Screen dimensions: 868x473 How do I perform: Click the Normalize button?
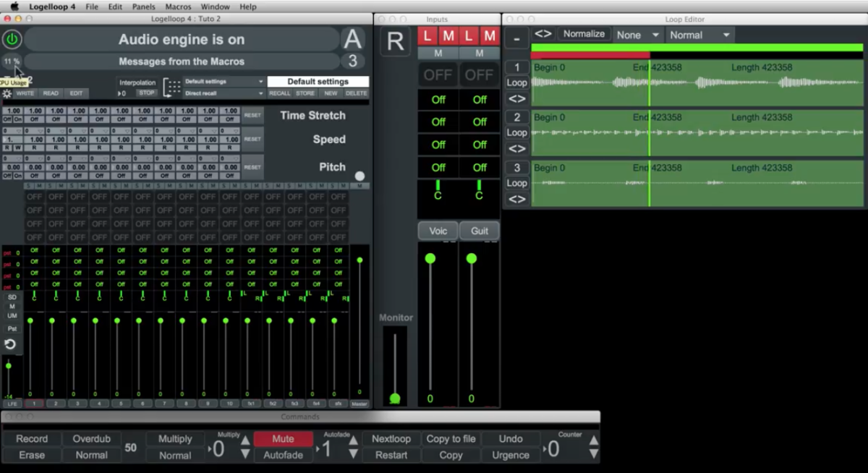tap(584, 34)
